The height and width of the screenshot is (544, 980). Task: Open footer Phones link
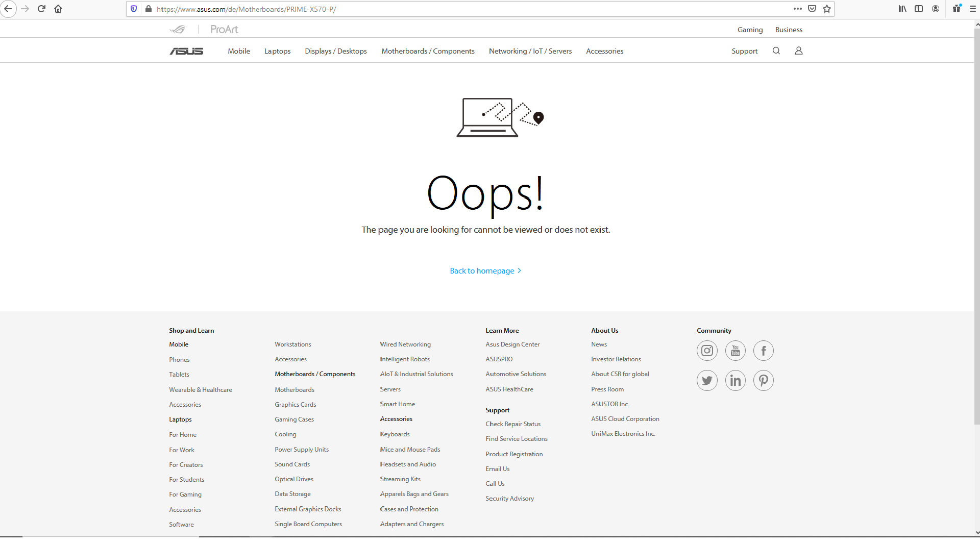pyautogui.click(x=179, y=359)
